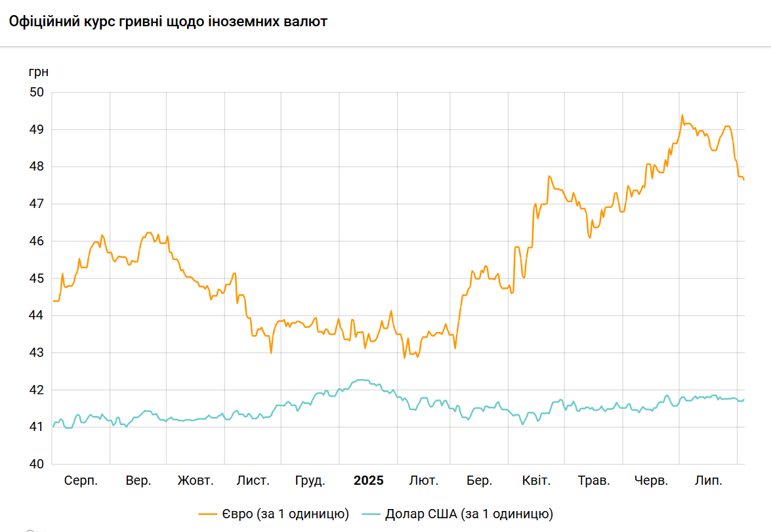The height and width of the screenshot is (532, 771).
Task: Click the Бер. month axis label
Action: [480, 481]
